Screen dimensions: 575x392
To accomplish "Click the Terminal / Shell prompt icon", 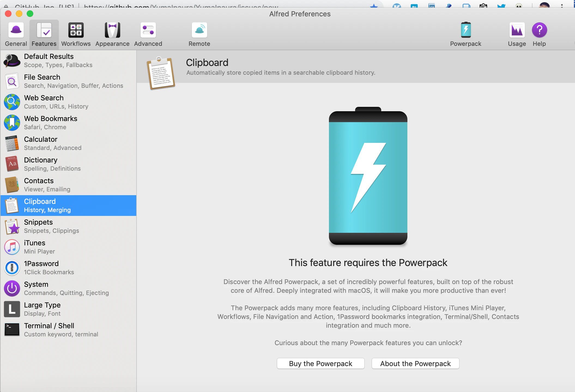I will (12, 330).
